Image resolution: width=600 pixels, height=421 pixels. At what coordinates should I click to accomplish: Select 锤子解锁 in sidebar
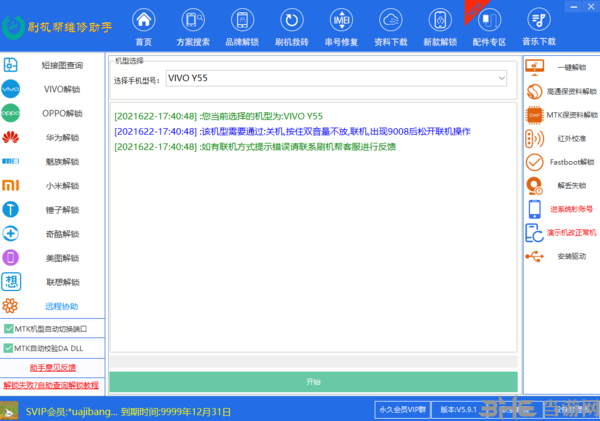point(62,210)
